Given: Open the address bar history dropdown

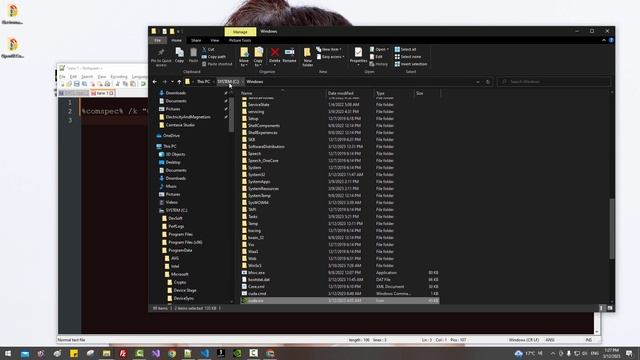Looking at the screenshot, I should (478, 82).
